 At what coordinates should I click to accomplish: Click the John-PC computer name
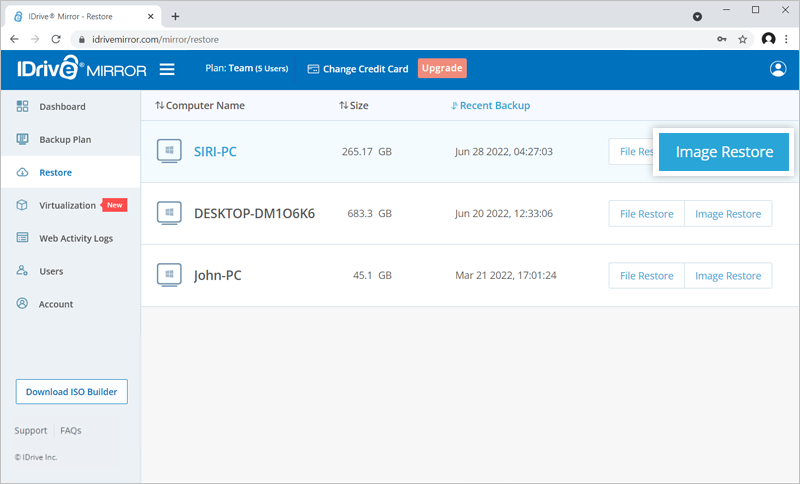(217, 275)
